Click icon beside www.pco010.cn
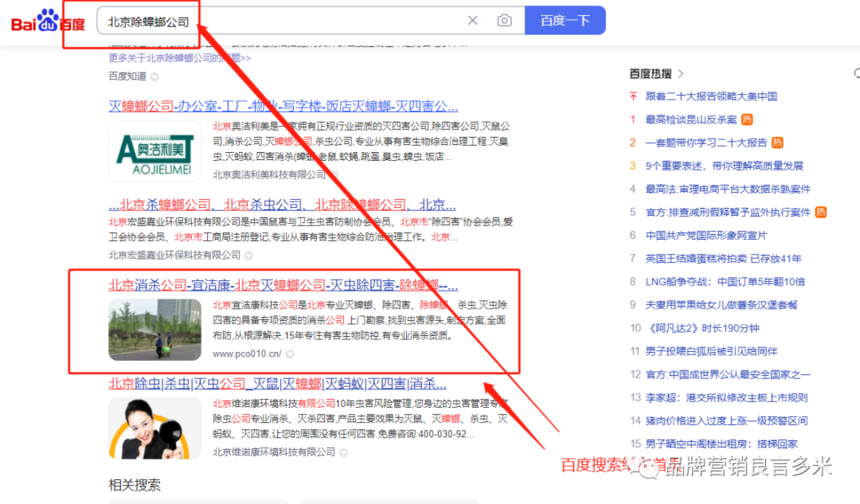This screenshot has height=504, width=860. coord(290,354)
